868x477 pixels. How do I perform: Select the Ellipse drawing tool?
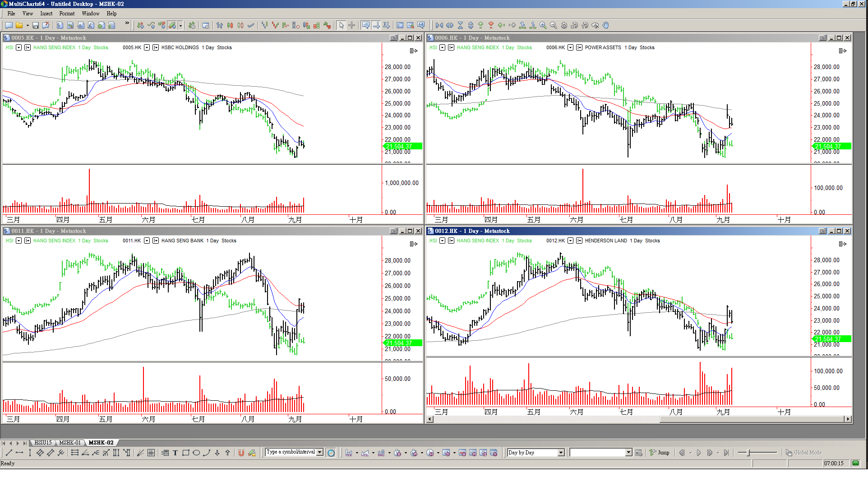(x=196, y=453)
